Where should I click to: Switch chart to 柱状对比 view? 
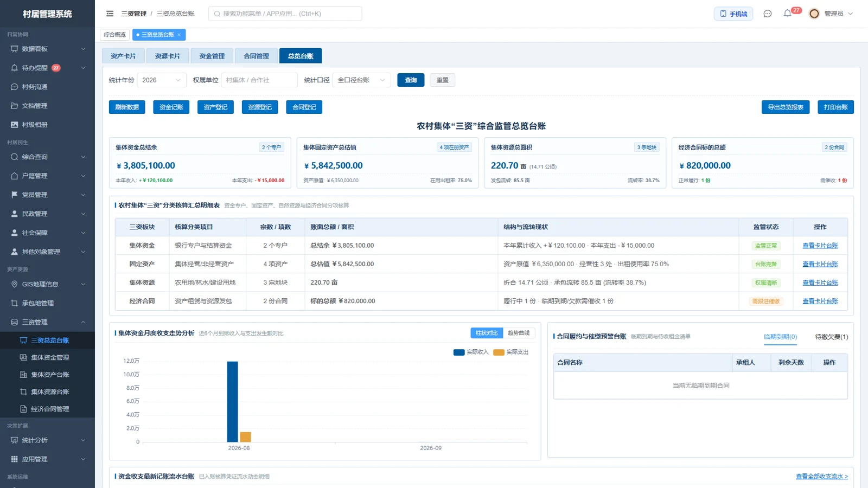point(487,333)
